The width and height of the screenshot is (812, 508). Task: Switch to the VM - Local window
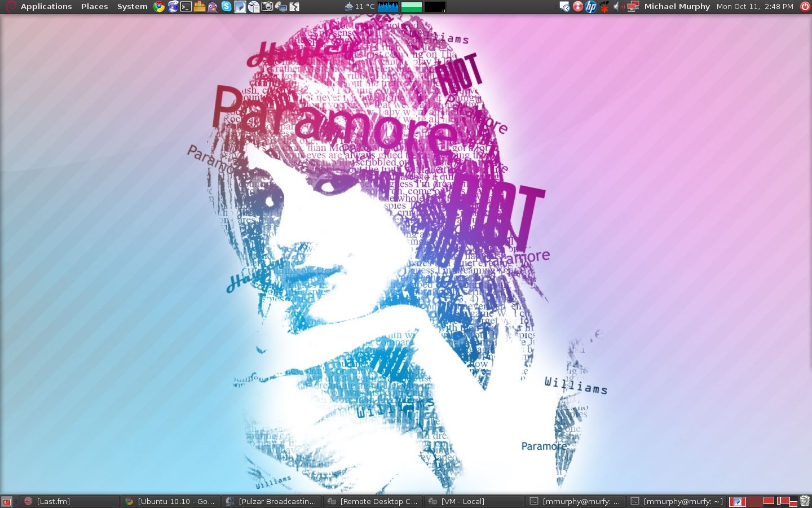pos(474,501)
